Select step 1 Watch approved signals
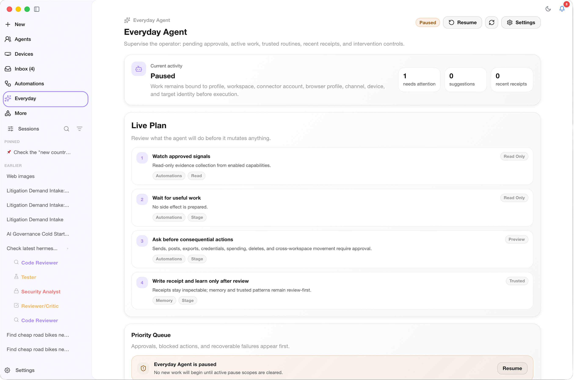 point(332,166)
